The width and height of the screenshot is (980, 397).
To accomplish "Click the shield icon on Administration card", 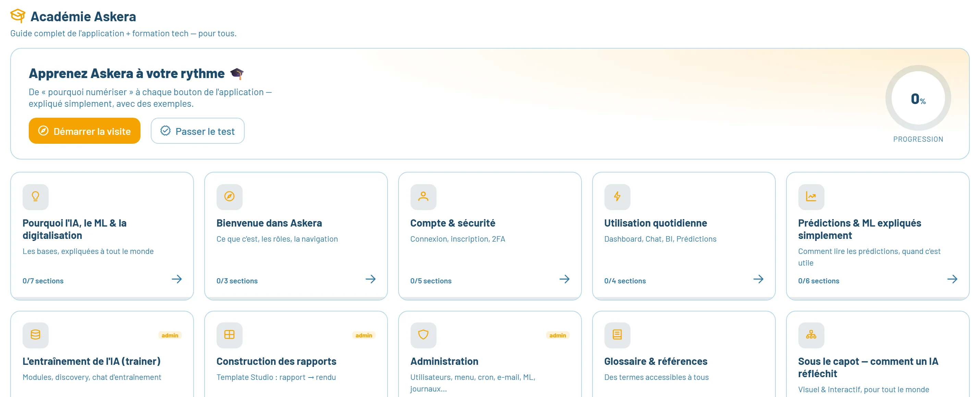I will (423, 335).
